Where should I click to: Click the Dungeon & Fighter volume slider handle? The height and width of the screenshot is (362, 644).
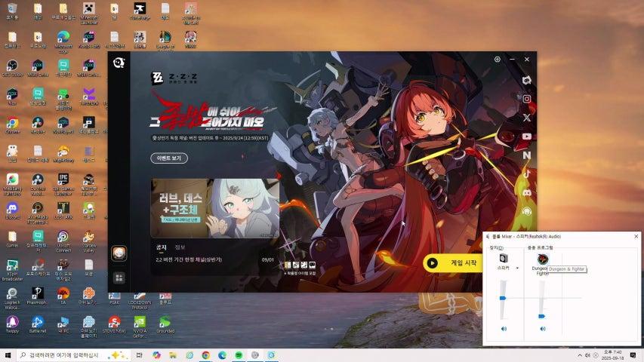[542, 316]
